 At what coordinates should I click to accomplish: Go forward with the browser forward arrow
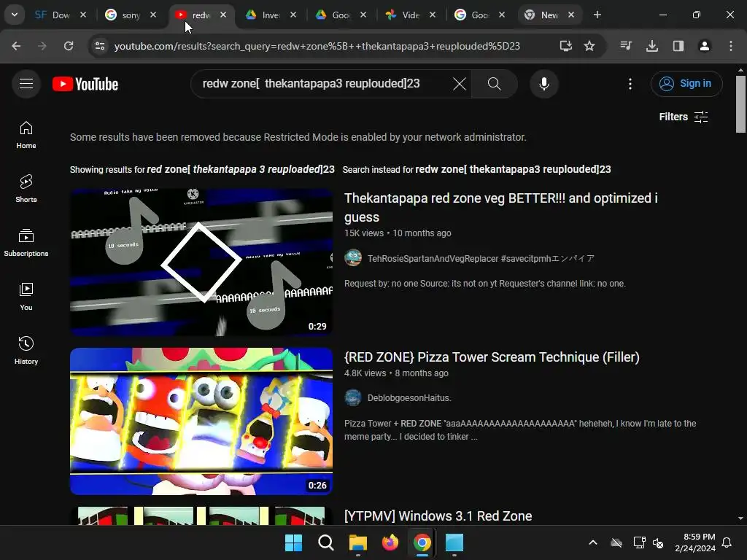pos(42,46)
